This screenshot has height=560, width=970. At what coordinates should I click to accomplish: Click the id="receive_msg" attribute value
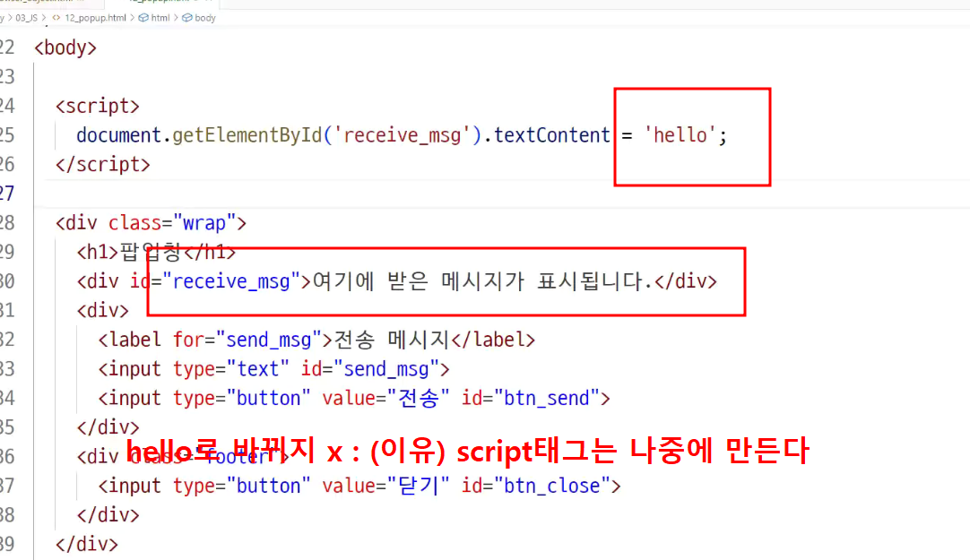point(230,281)
